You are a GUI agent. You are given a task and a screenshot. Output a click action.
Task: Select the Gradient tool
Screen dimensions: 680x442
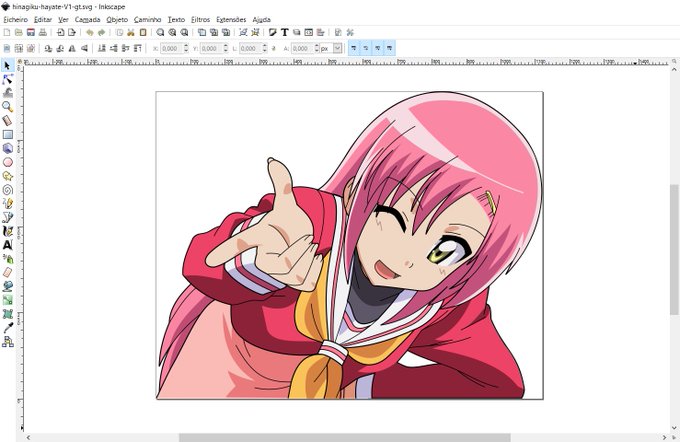[x=7, y=300]
